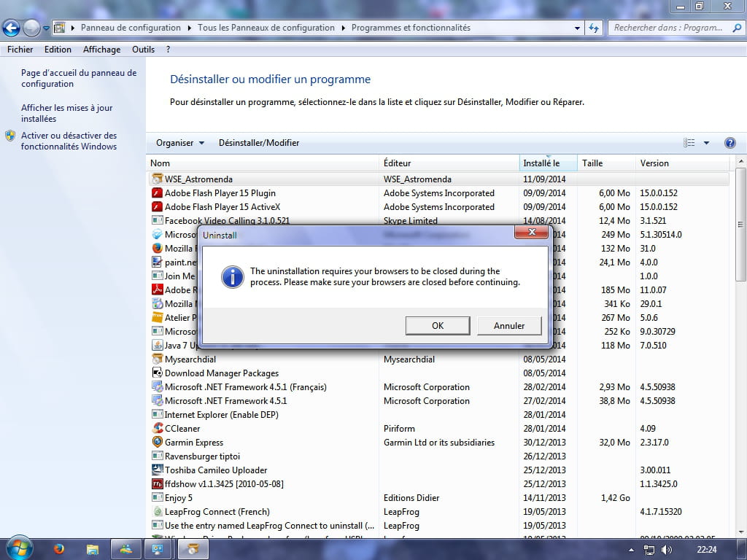Select the ffdshow program icon
Viewport: 747px width, 560px height.
[157, 484]
